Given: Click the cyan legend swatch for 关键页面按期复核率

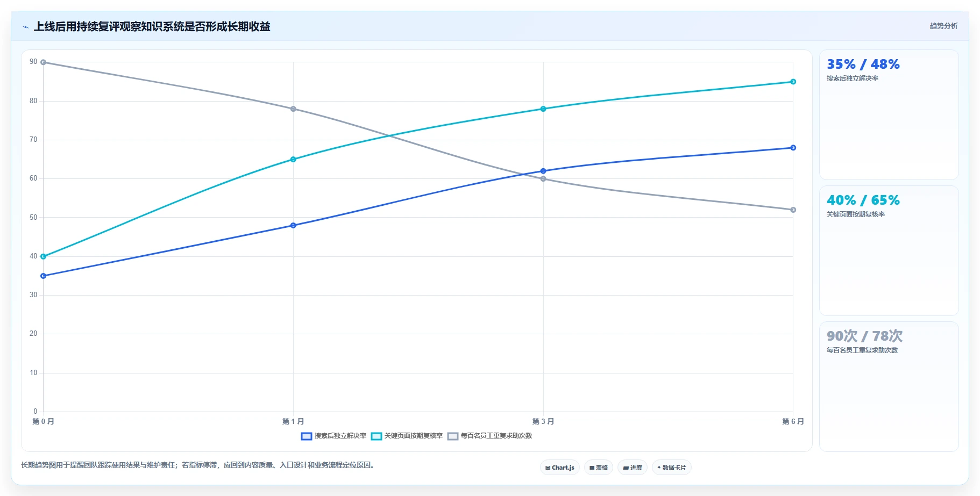Looking at the screenshot, I should [x=377, y=436].
